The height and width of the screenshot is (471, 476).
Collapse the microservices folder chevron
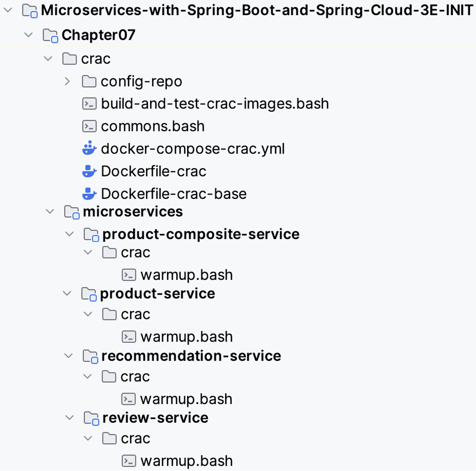coord(50,212)
